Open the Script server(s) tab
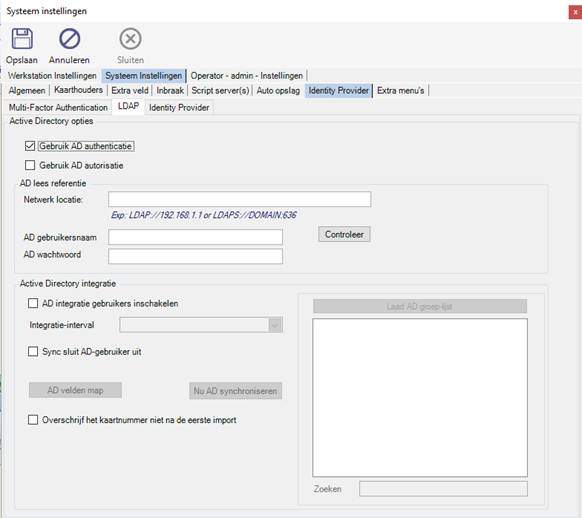 (220, 91)
